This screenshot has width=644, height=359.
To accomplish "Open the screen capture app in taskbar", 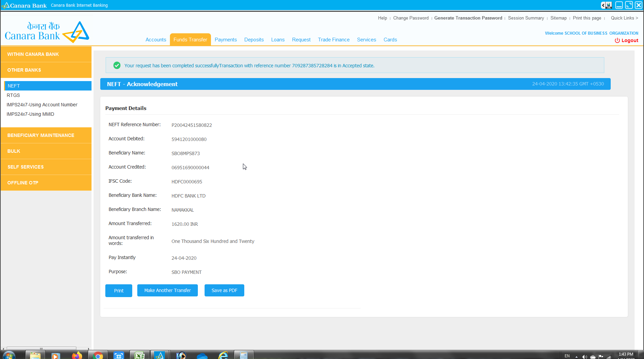I will pos(119,355).
